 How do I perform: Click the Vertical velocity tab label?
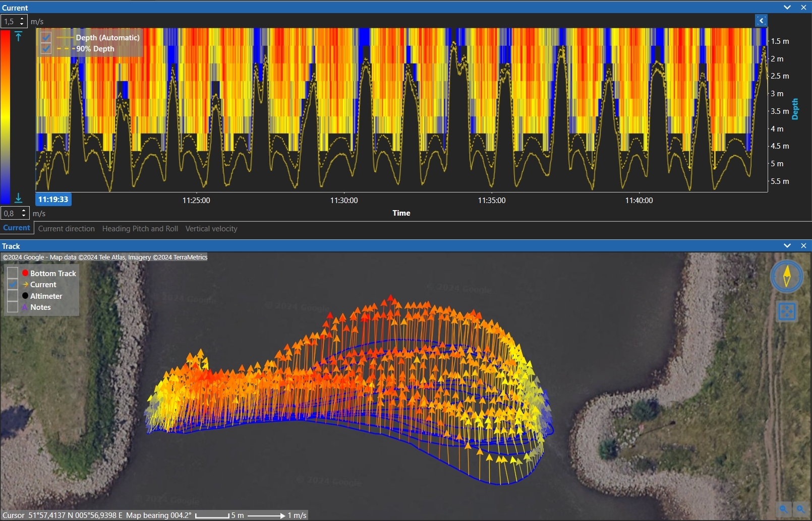pyautogui.click(x=211, y=229)
